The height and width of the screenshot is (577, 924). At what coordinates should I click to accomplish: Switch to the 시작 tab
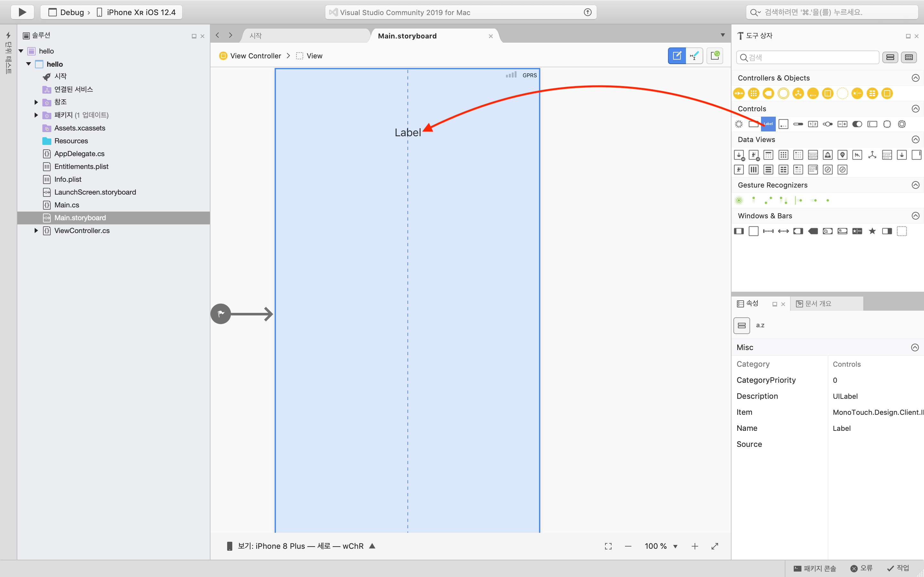pyautogui.click(x=256, y=36)
